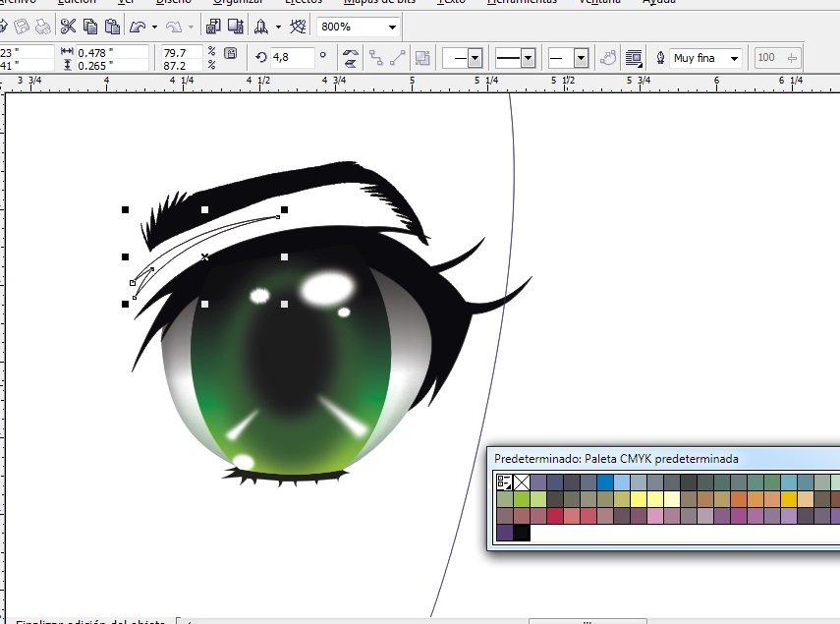
Task: Expand the Muy fina outline width dropdown
Action: pyautogui.click(x=735, y=58)
